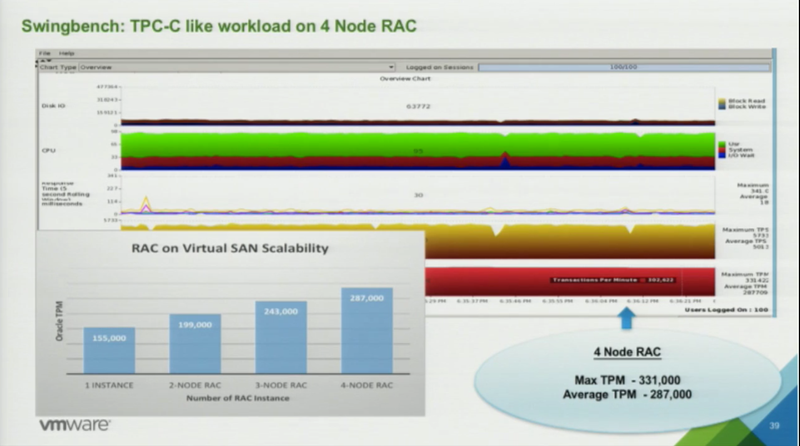Select the 243,000 bar for 3-Node RAC
800x446 pixels.
coord(281,337)
